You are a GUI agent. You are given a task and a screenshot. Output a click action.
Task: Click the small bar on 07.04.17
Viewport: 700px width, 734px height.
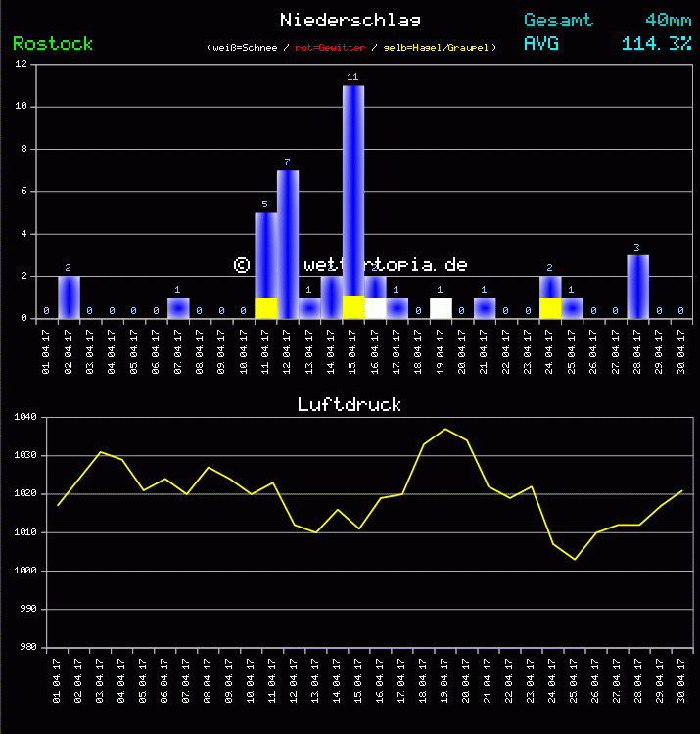pyautogui.click(x=178, y=308)
